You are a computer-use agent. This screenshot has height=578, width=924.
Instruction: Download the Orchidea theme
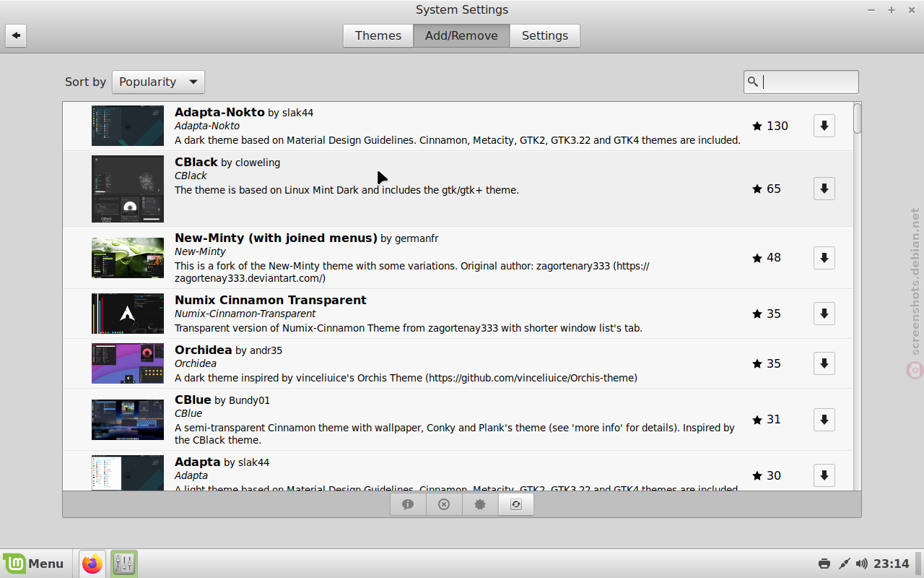(x=824, y=363)
